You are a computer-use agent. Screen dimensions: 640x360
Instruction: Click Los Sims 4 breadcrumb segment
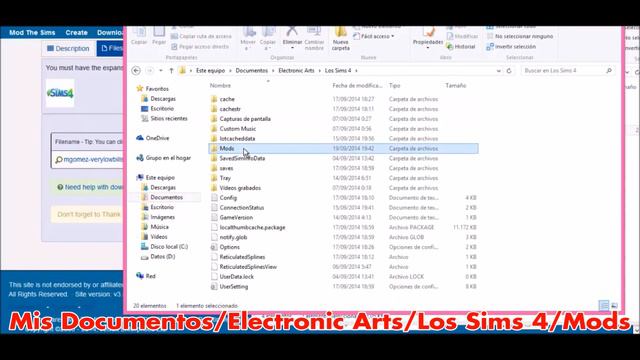pos(338,71)
